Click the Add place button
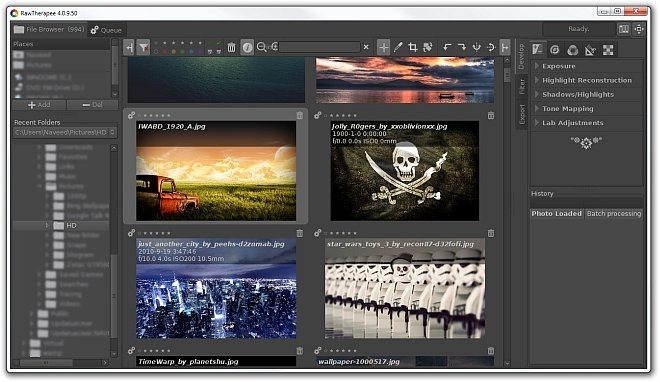The width and height of the screenshot is (660, 382). 39,105
